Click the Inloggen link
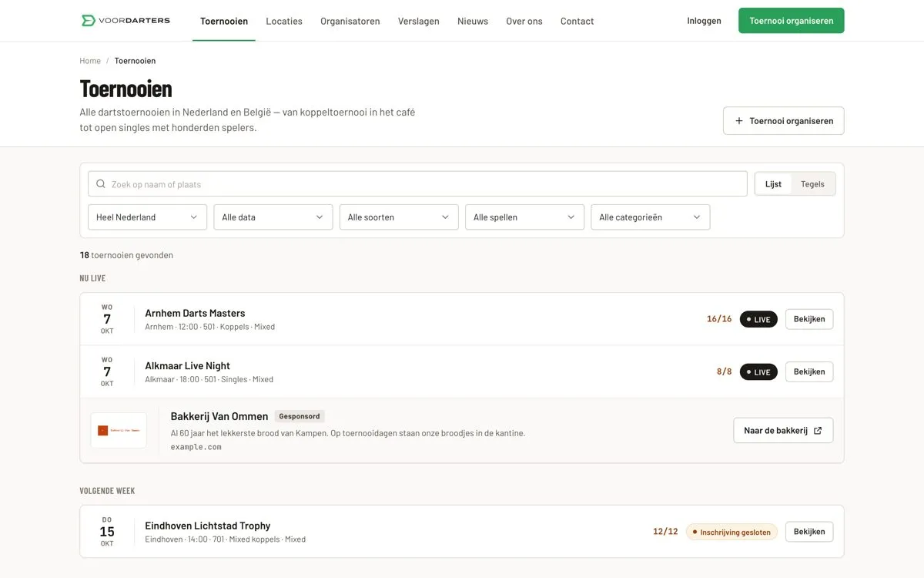The image size is (924, 578). pyautogui.click(x=704, y=21)
